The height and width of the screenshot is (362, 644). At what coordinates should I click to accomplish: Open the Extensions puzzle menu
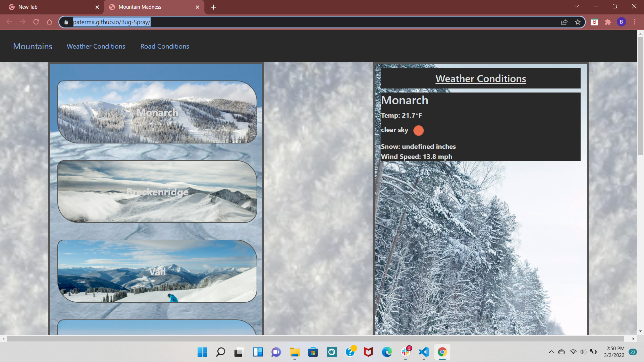click(x=608, y=22)
